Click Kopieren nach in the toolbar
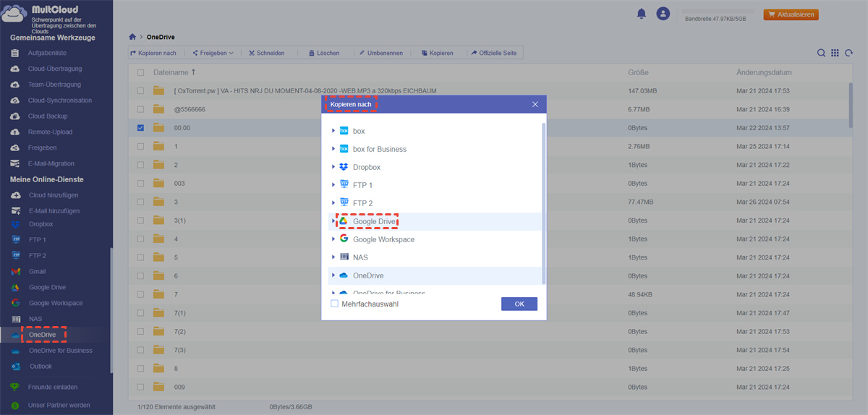 tap(153, 53)
